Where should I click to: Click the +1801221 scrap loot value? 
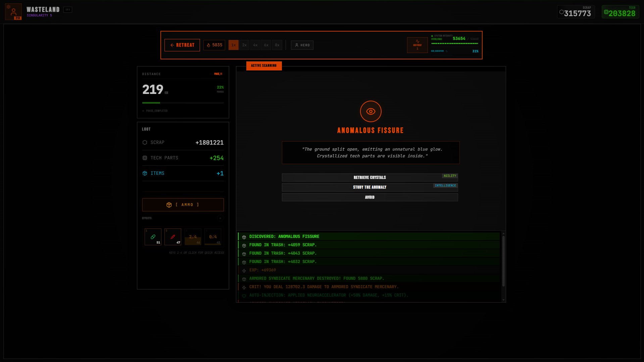[209, 143]
